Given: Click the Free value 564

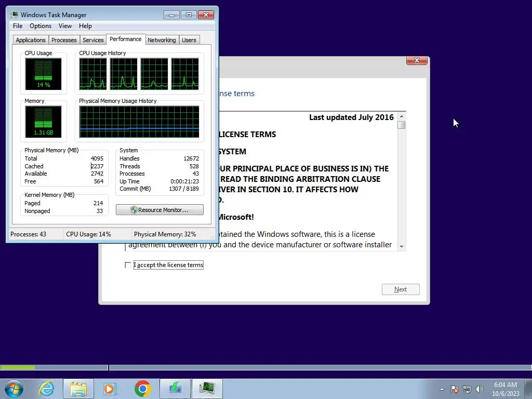Looking at the screenshot, I should click(x=99, y=181).
